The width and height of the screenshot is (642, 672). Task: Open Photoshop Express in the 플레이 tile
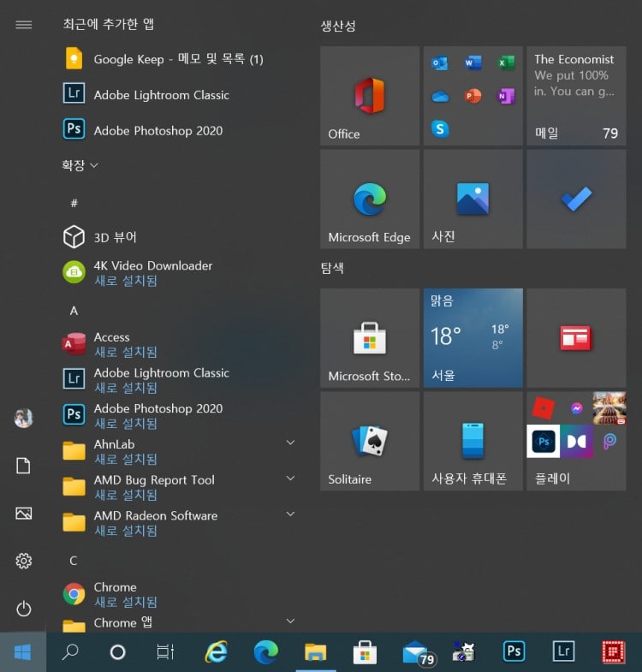coord(543,441)
